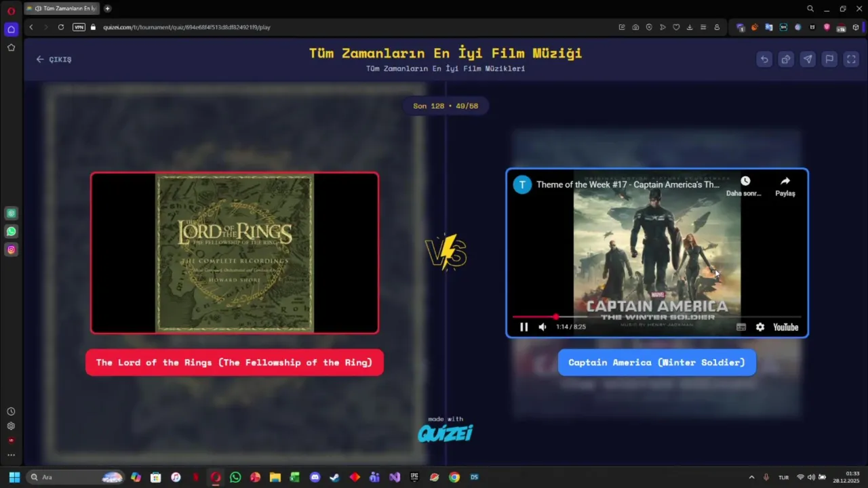Open ChatGPT in Opera sidebar
Image resolution: width=868 pixels, height=488 pixels.
(11, 213)
